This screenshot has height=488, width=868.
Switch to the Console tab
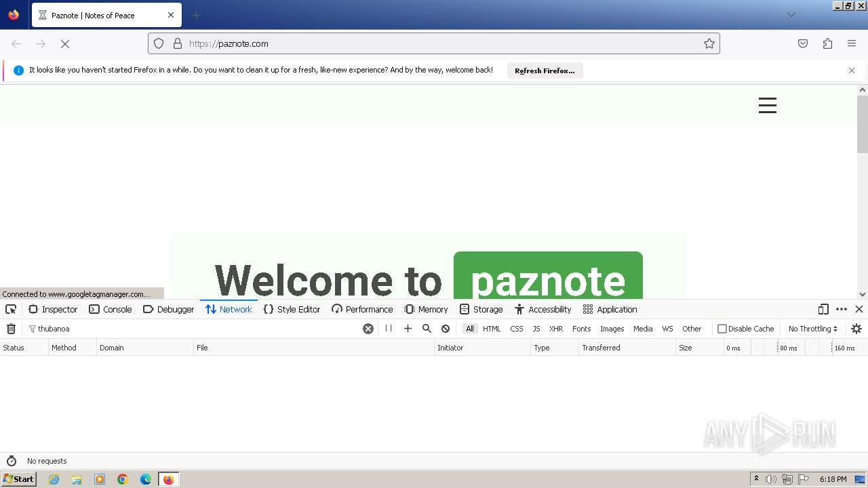click(x=110, y=309)
